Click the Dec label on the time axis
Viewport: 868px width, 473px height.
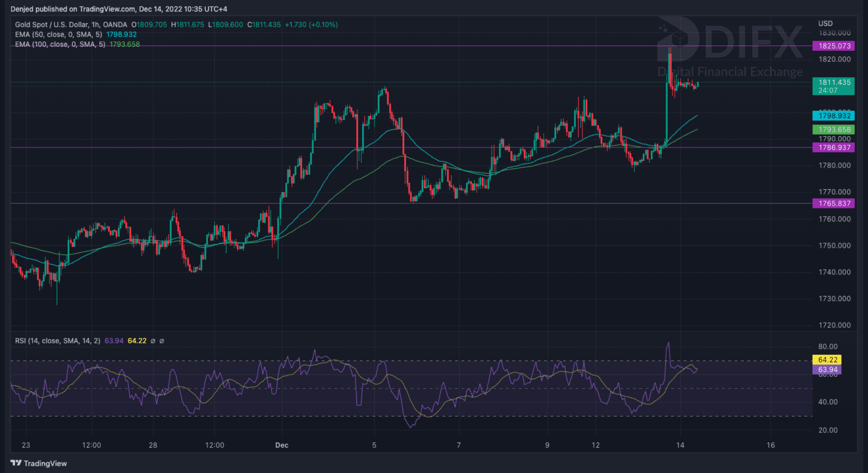point(281,445)
